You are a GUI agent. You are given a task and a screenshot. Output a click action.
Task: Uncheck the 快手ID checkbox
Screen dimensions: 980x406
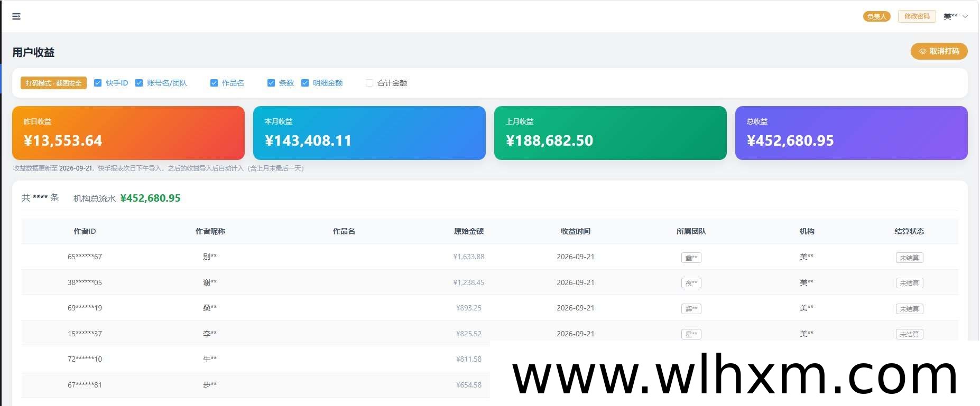point(98,83)
